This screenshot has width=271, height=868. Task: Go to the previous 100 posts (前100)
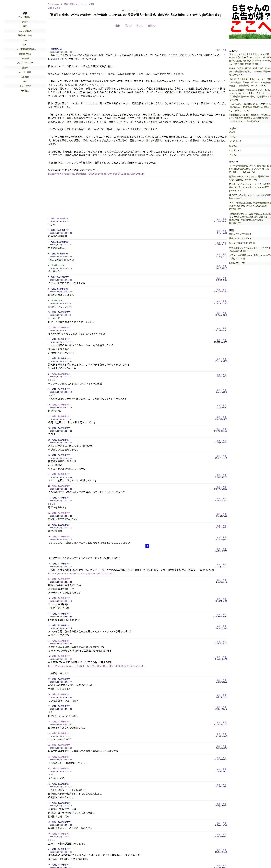[128, 26]
